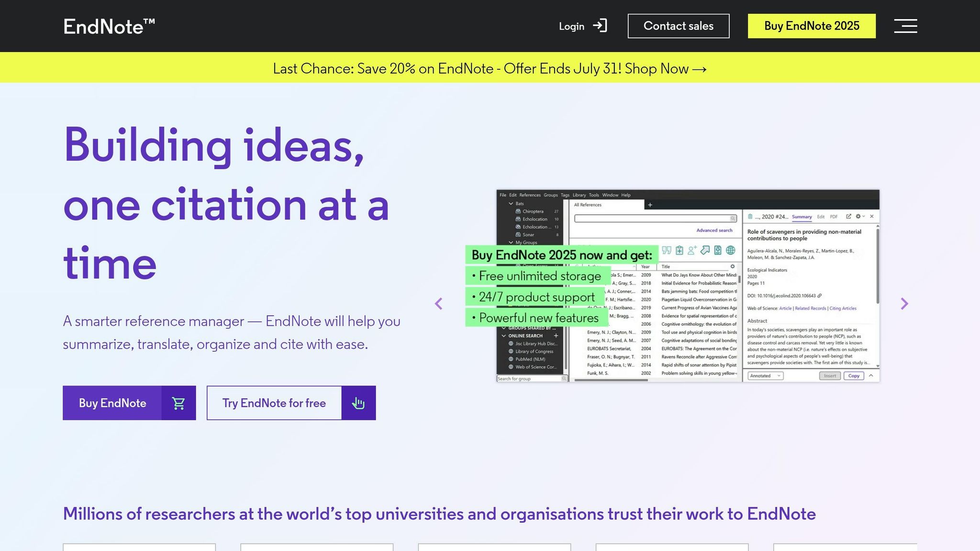The image size is (980, 551).
Task: Collapse the Bats group set
Action: [x=511, y=204]
